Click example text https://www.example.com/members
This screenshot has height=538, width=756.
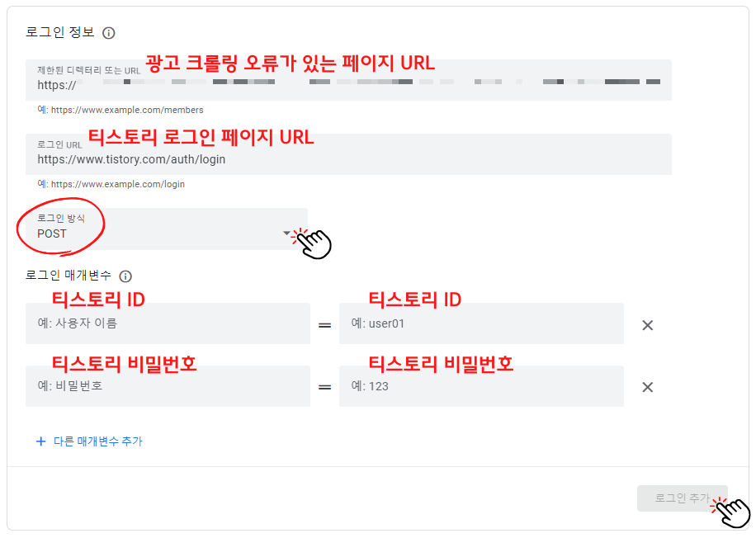point(127,110)
